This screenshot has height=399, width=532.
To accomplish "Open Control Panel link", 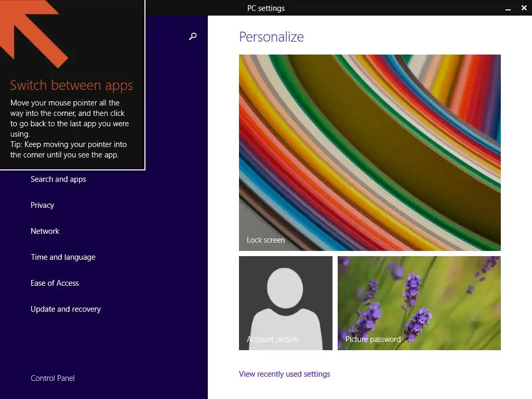I will click(52, 378).
